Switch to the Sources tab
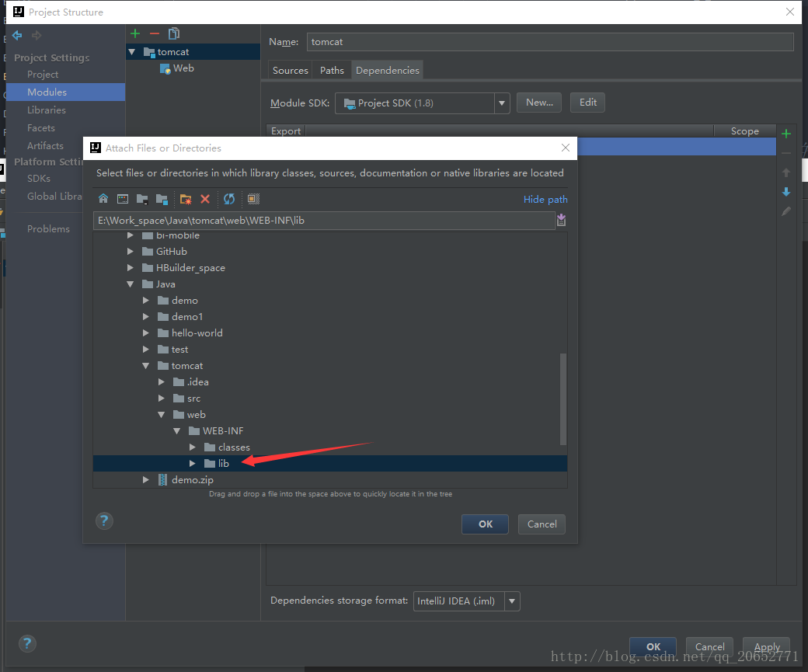808x672 pixels. 290,70
